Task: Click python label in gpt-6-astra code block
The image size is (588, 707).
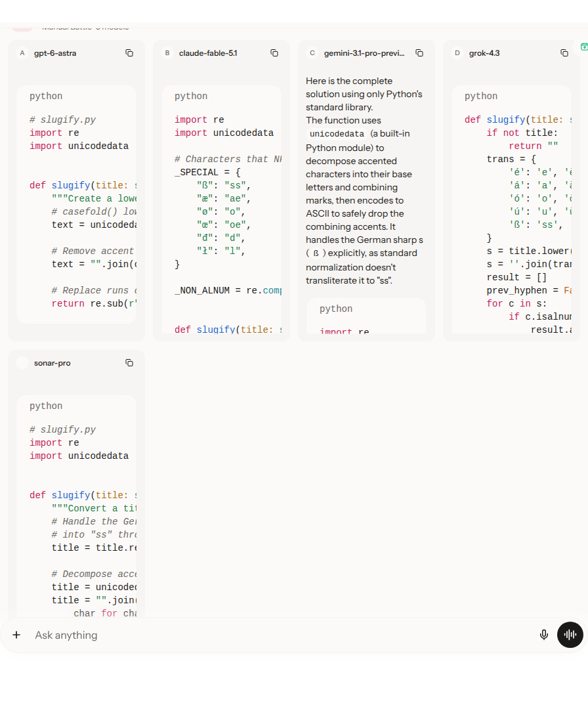Action: tap(46, 96)
